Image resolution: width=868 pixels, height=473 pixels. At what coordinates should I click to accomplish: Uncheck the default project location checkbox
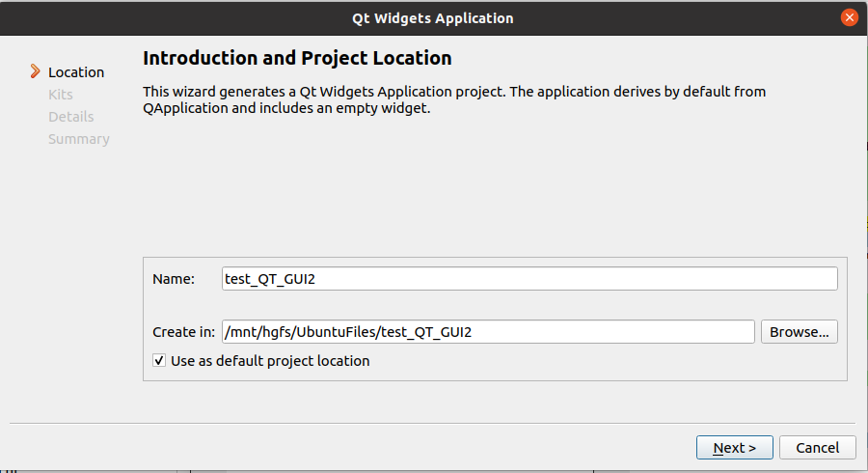click(160, 361)
